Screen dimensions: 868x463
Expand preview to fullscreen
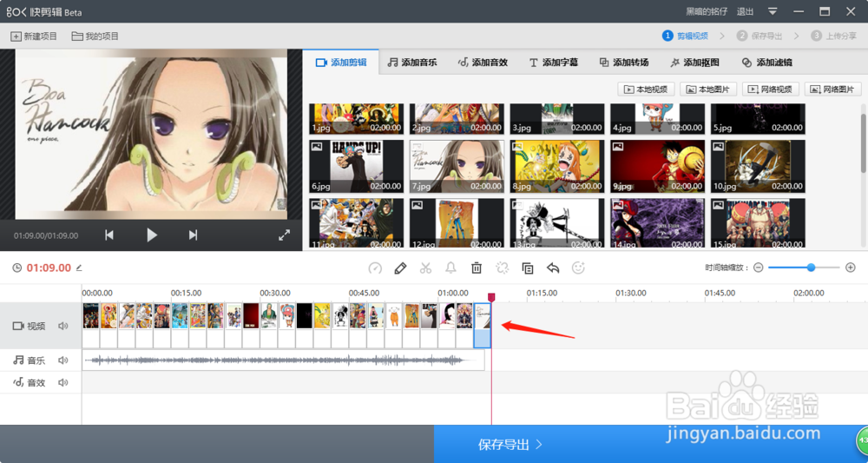[284, 235]
